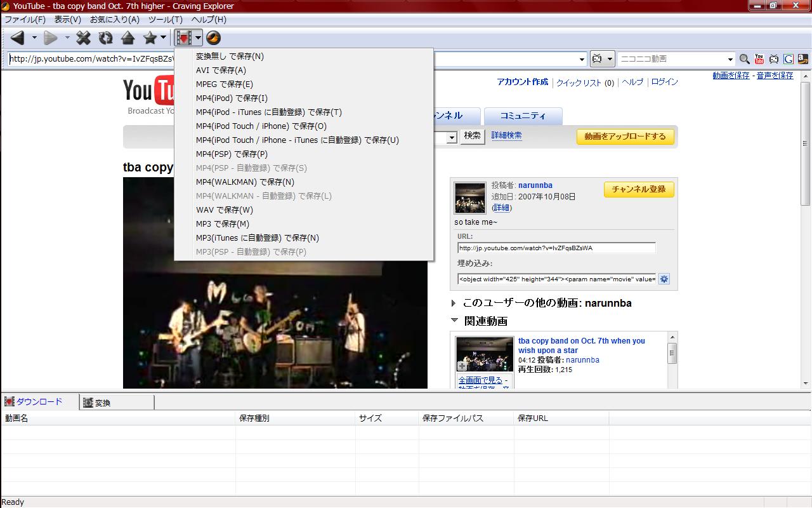This screenshot has width=812, height=508.
Task: Select MP3 で保存(M)
Action: coord(304,224)
